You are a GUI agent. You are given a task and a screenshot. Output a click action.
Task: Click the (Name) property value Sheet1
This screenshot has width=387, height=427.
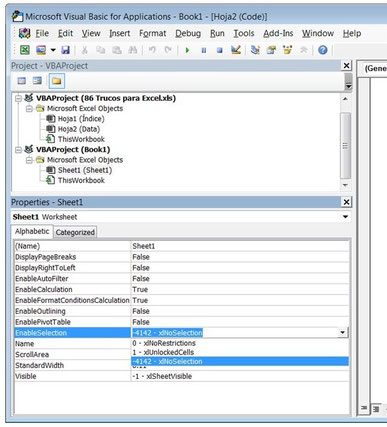pos(240,246)
